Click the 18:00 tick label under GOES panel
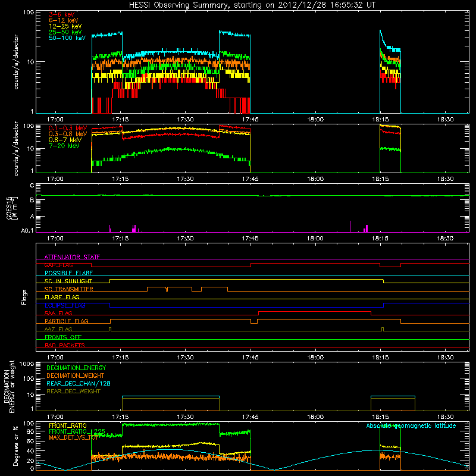The image size is (476, 476). pyautogui.click(x=315, y=239)
